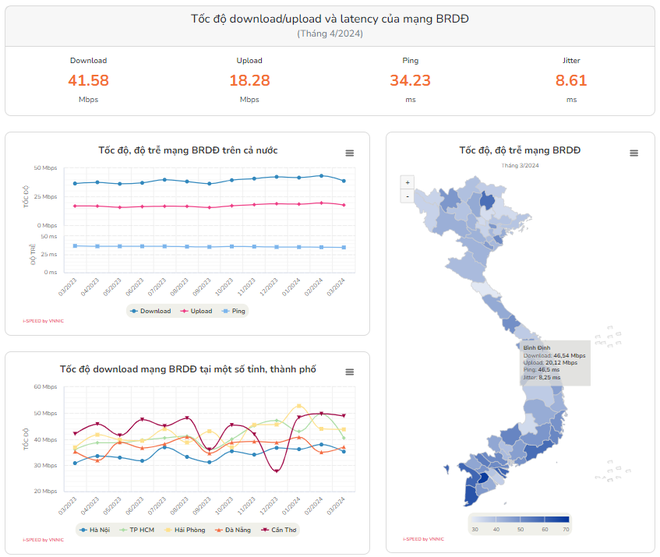Screen dimensions: 660x557
Task: Click the Download 41.58 Mbps value
Action: click(x=88, y=80)
